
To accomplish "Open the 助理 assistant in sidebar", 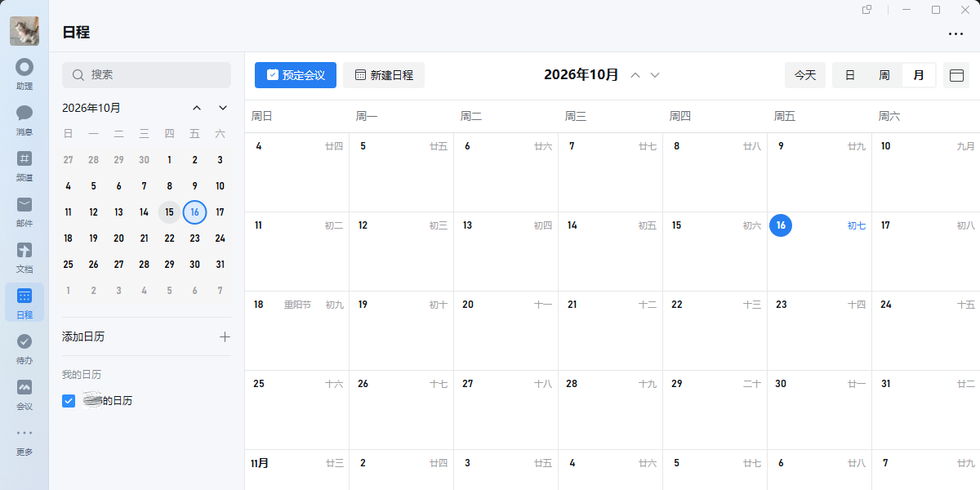I will point(24,73).
